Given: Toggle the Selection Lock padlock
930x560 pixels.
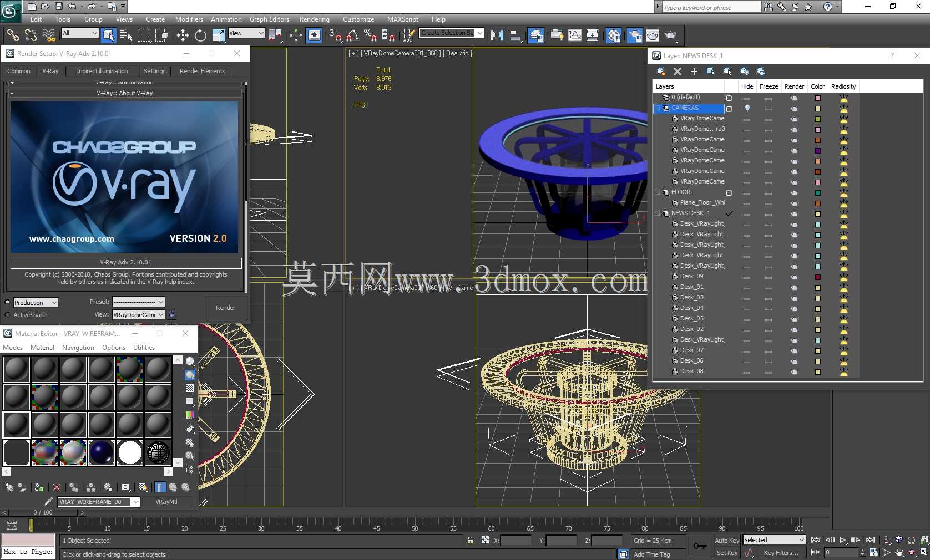Looking at the screenshot, I should pos(470,540).
